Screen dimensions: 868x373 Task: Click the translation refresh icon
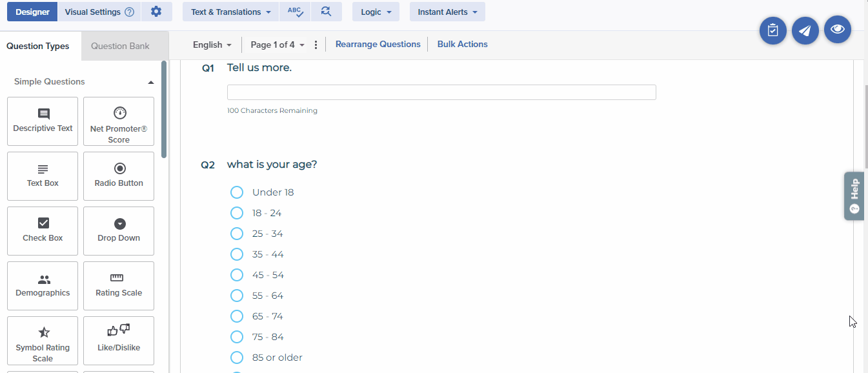click(326, 12)
